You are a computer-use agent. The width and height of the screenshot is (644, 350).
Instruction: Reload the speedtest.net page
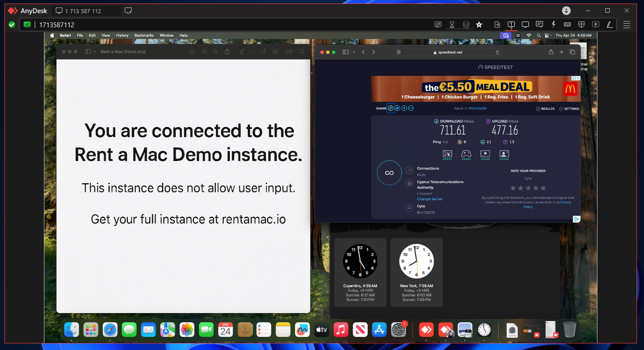[x=497, y=52]
